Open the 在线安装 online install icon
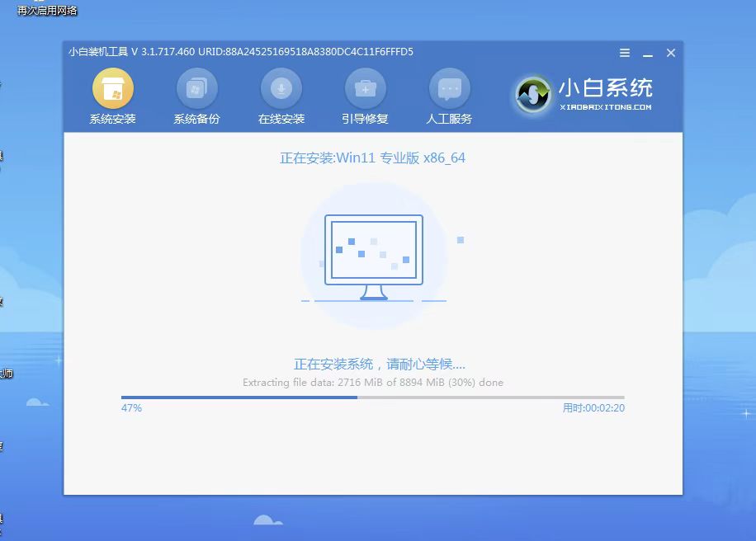 [x=281, y=88]
